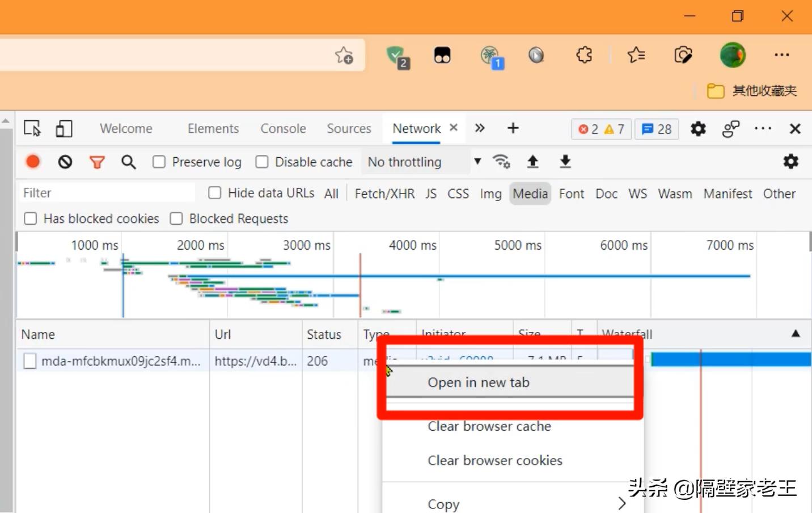Open the Extensions puzzle piece menu
Viewport: 812px width, 513px height.
pos(584,55)
